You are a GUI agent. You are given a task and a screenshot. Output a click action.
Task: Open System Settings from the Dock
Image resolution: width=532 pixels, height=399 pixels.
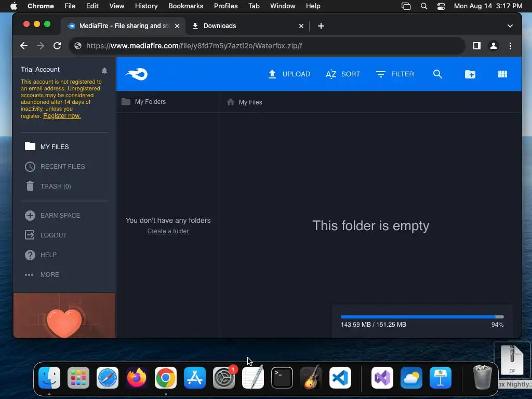[x=224, y=378]
